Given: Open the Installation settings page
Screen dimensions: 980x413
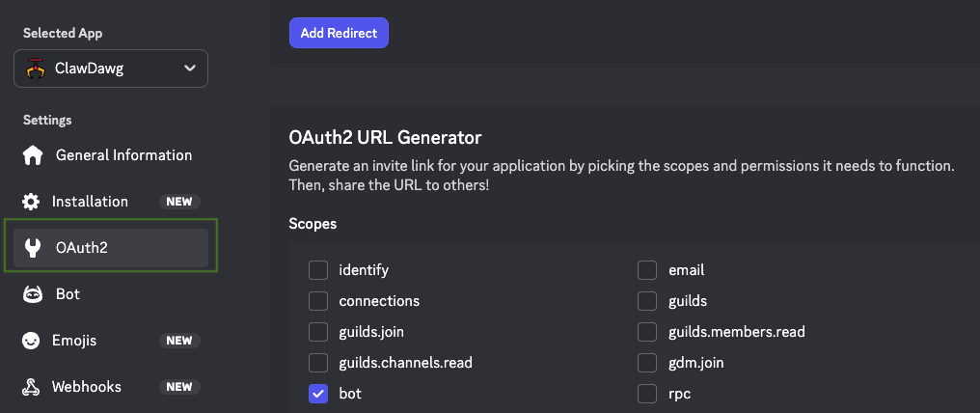Looking at the screenshot, I should tap(92, 202).
